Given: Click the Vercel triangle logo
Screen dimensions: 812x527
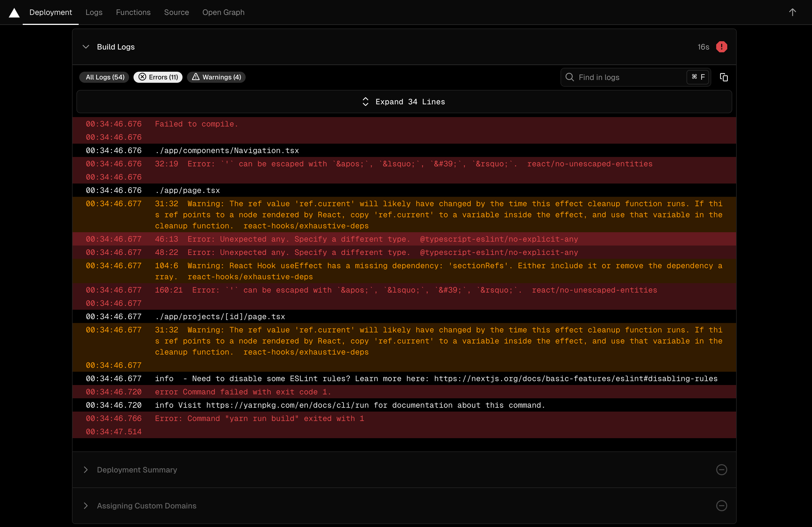Looking at the screenshot, I should (14, 13).
